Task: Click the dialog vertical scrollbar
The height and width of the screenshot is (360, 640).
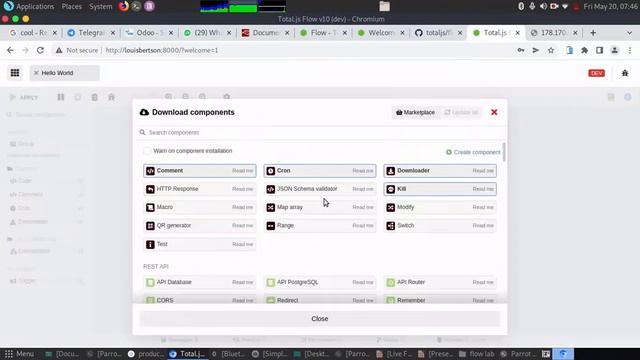Action: 504,152
